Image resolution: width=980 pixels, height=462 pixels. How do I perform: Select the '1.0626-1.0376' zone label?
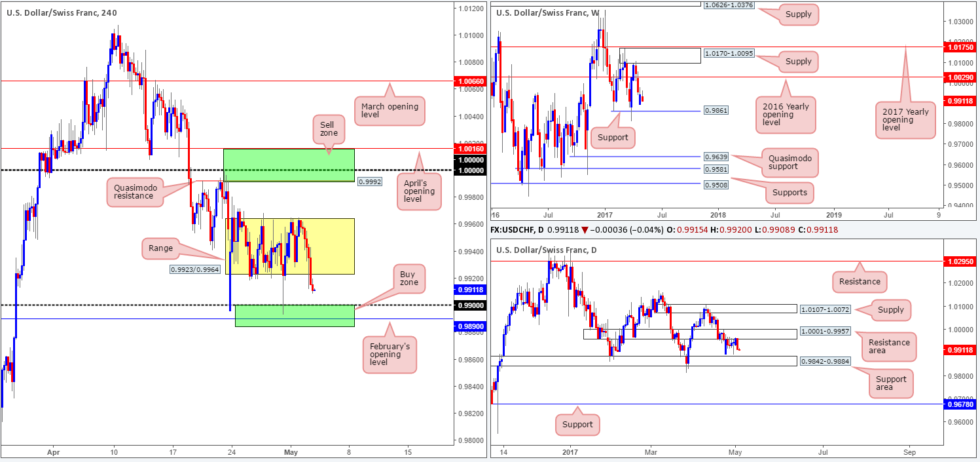pyautogui.click(x=728, y=5)
